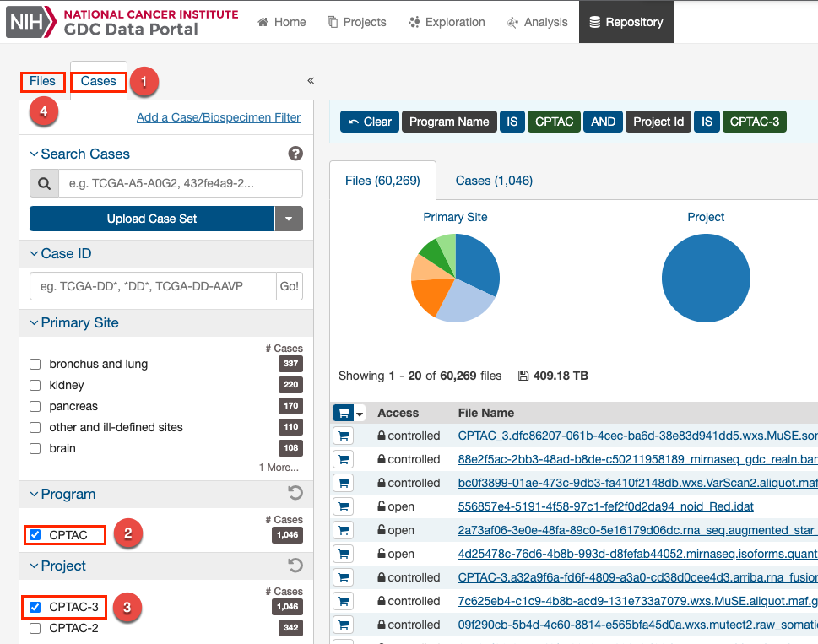Open the Projects menu item
The image size is (818, 644).
tap(357, 22)
